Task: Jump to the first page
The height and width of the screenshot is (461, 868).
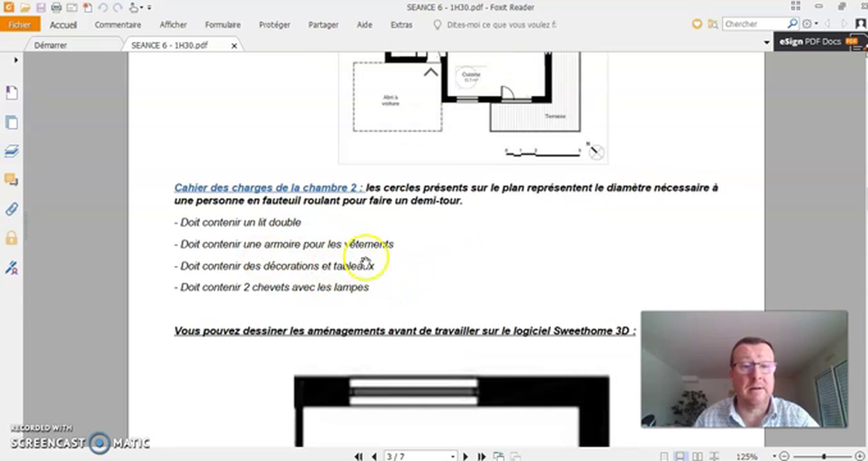Action: [358, 457]
